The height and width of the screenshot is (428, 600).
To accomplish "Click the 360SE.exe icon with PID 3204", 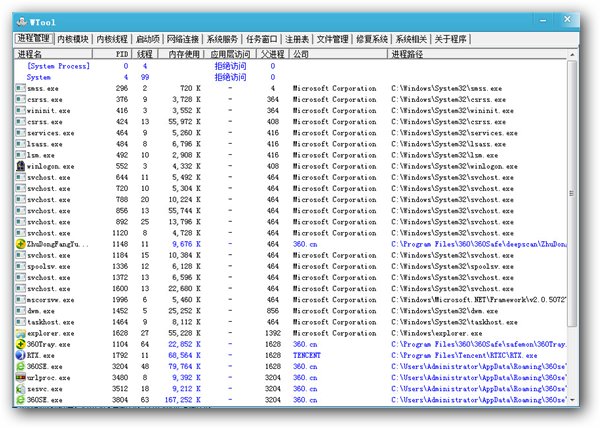I will (20, 366).
